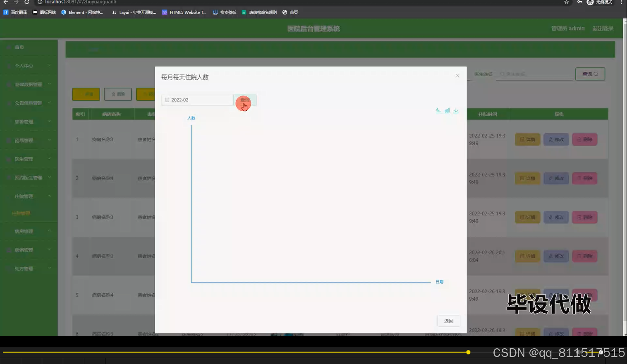Click 详情 for table row 2
Viewport: 627px width, 364px height.
click(x=528, y=178)
